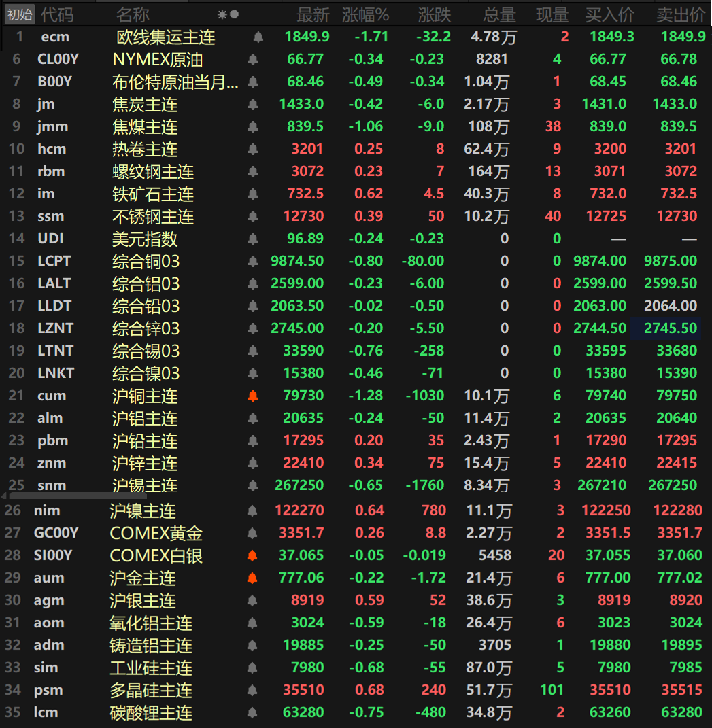
Task: Toggle the alert bell for 欧线集运主连
Action: tap(258, 37)
